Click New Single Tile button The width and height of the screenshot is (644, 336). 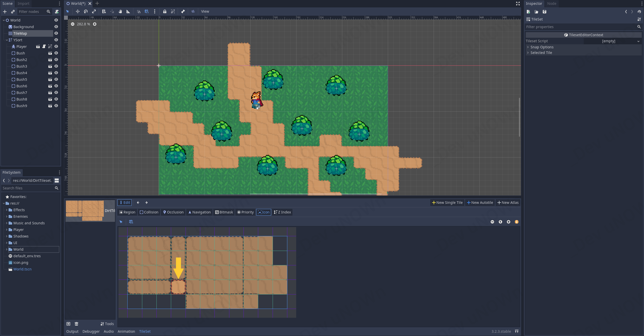pos(447,203)
